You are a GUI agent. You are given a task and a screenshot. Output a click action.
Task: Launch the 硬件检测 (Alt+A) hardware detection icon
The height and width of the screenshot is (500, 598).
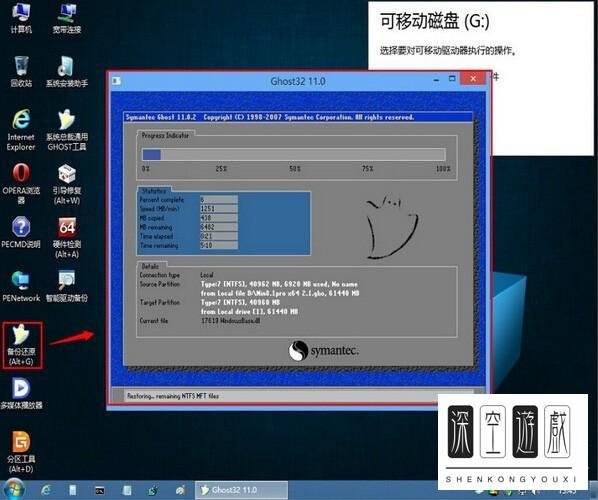(67, 237)
